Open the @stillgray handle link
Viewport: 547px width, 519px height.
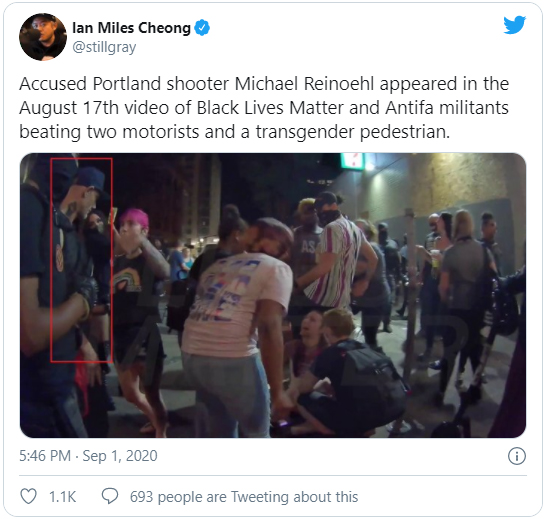coord(104,47)
